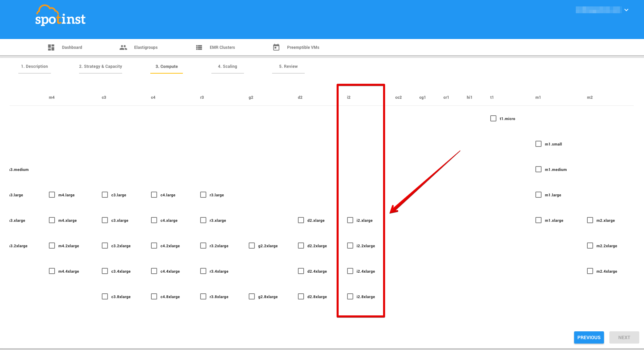Tick the m4.large instance checkbox
The width and height of the screenshot is (644, 350).
click(x=52, y=195)
